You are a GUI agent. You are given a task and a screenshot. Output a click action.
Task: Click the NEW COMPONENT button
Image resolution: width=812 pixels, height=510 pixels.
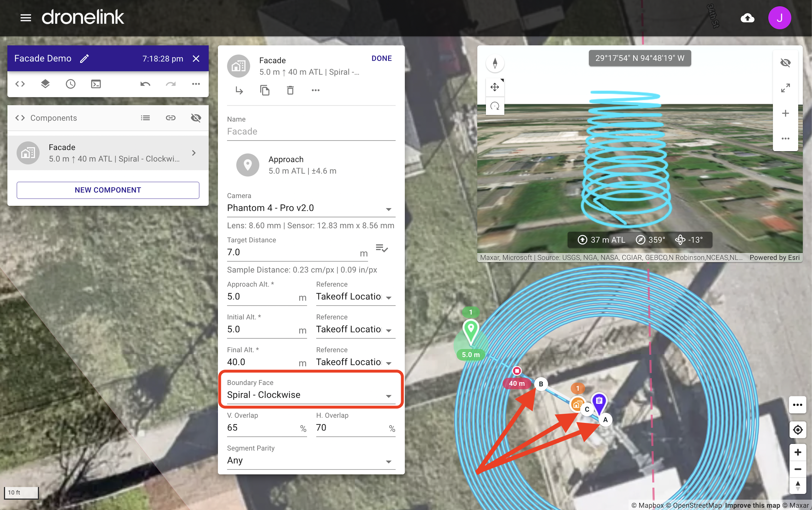[108, 190]
